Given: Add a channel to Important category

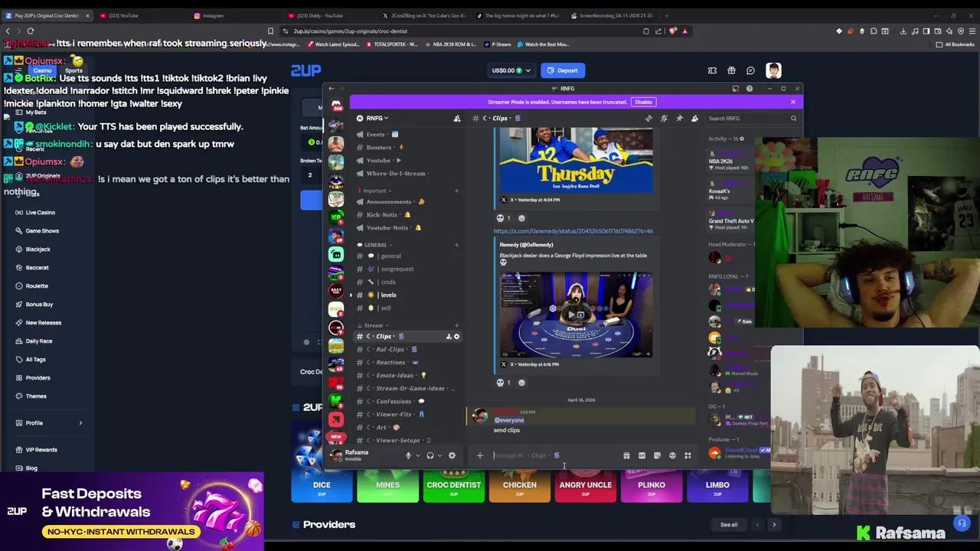Looking at the screenshot, I should (x=456, y=191).
